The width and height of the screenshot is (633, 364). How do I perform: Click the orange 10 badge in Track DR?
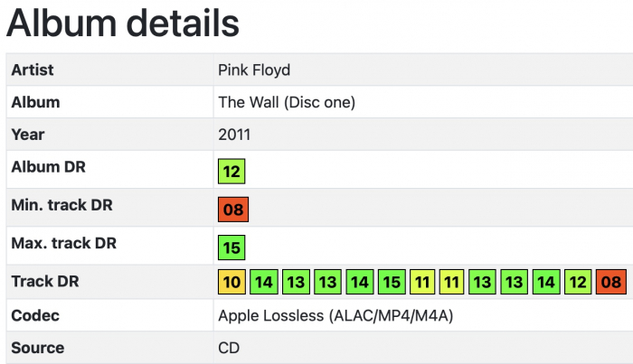232,283
